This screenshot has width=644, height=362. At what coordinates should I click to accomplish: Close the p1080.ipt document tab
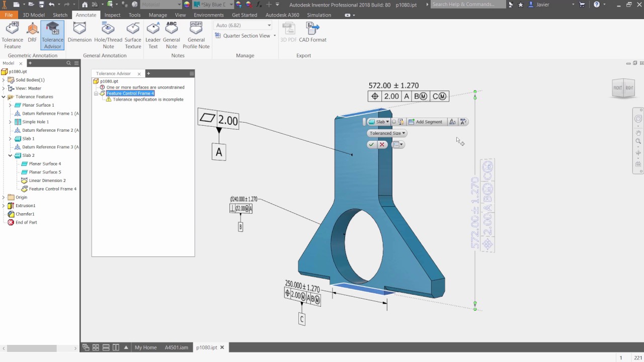tap(222, 347)
